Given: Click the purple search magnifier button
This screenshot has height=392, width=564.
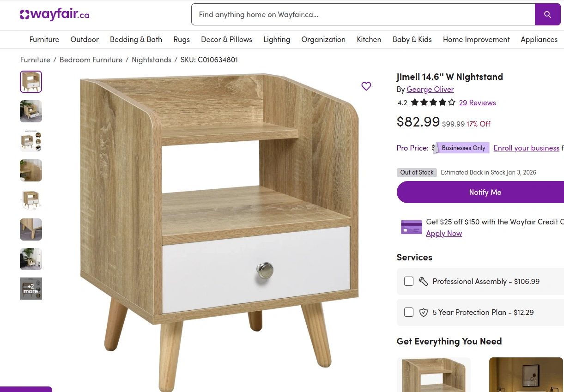Looking at the screenshot, I should [x=547, y=14].
